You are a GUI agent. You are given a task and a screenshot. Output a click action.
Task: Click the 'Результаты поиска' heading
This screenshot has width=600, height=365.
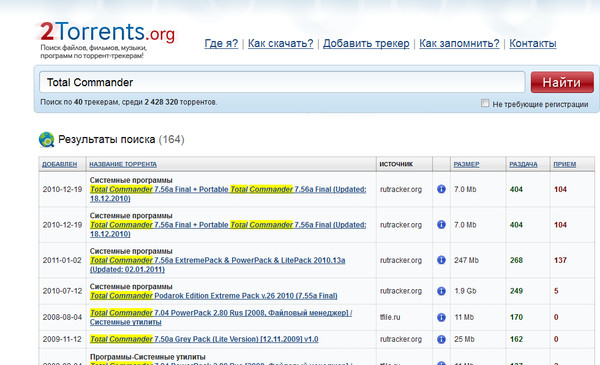click(x=106, y=140)
